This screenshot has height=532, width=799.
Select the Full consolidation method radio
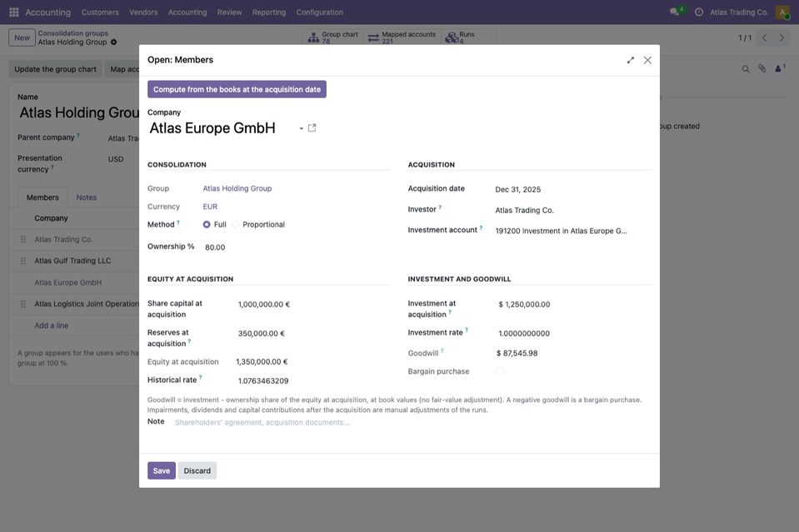tap(207, 225)
